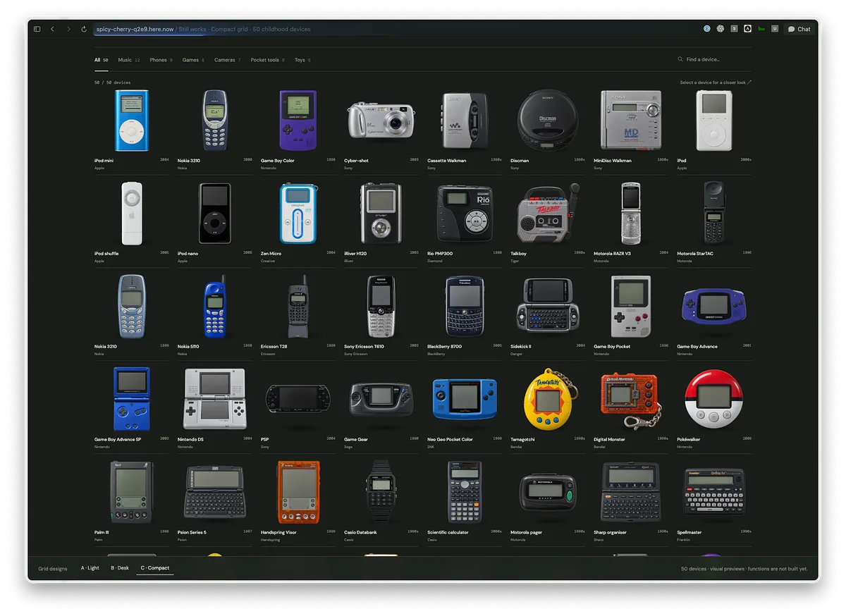Viewport: 846px width, 616px height.
Task: Select the Game Boy Advance SP thumbnail
Action: (x=132, y=399)
